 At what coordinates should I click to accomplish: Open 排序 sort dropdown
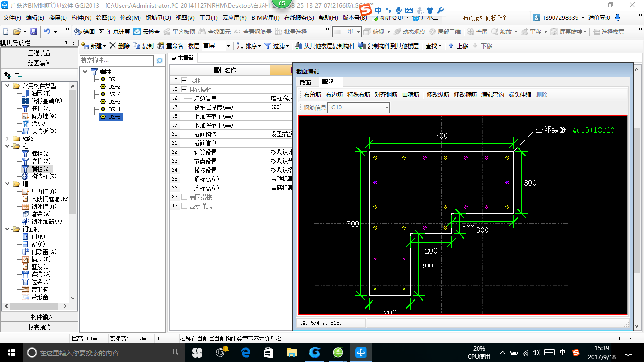(x=248, y=46)
